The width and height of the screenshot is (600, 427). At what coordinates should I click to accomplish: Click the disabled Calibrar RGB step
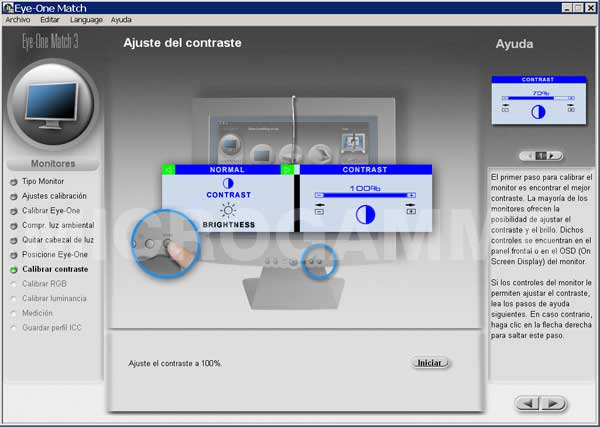click(x=44, y=284)
